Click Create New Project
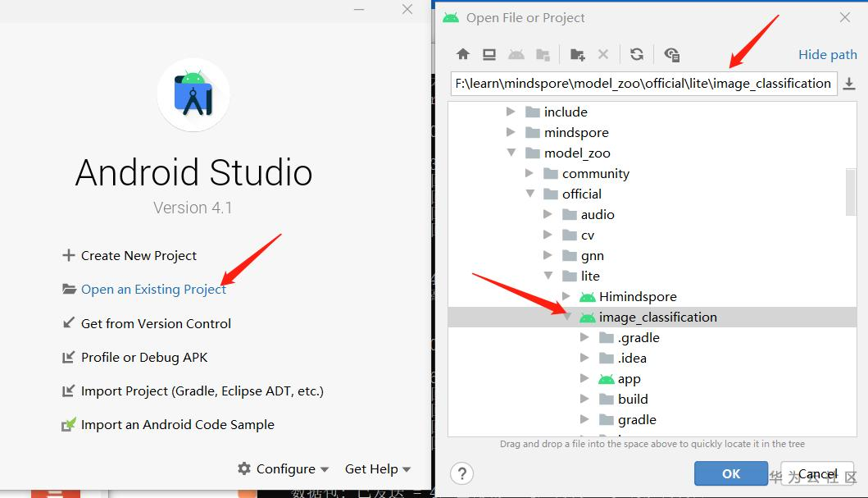The width and height of the screenshot is (868, 498). click(x=139, y=255)
